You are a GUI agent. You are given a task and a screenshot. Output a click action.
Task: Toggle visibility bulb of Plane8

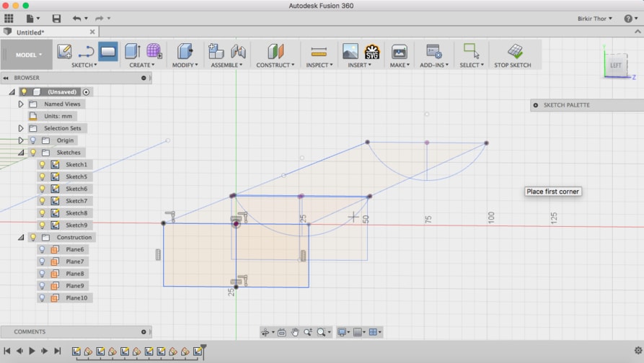click(42, 274)
